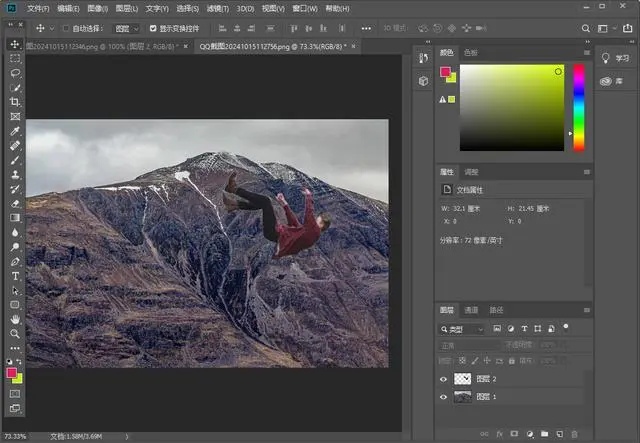The height and width of the screenshot is (443, 640).
Task: Click the 学习 panel button
Action: tap(617, 58)
